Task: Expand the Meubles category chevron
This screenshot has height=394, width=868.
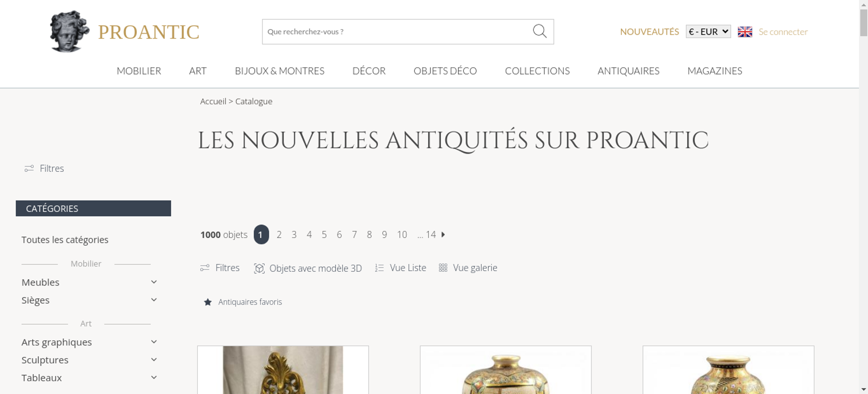Action: (x=154, y=282)
